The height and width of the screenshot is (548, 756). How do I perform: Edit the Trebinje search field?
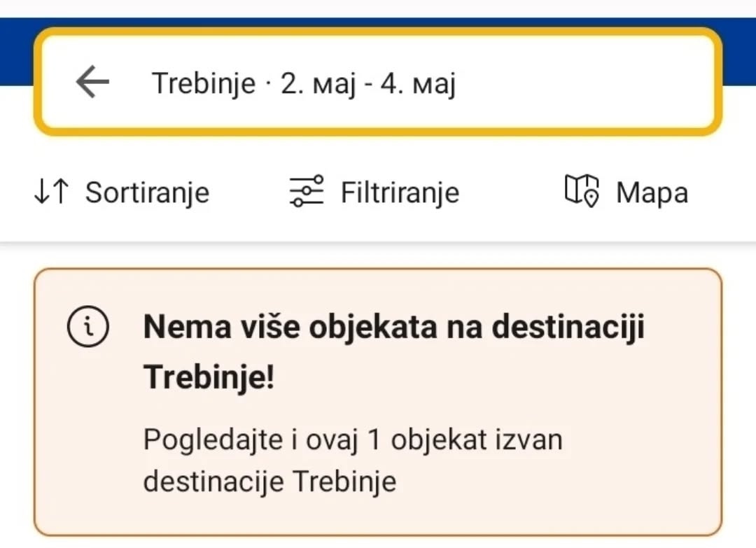pyautogui.click(x=378, y=82)
